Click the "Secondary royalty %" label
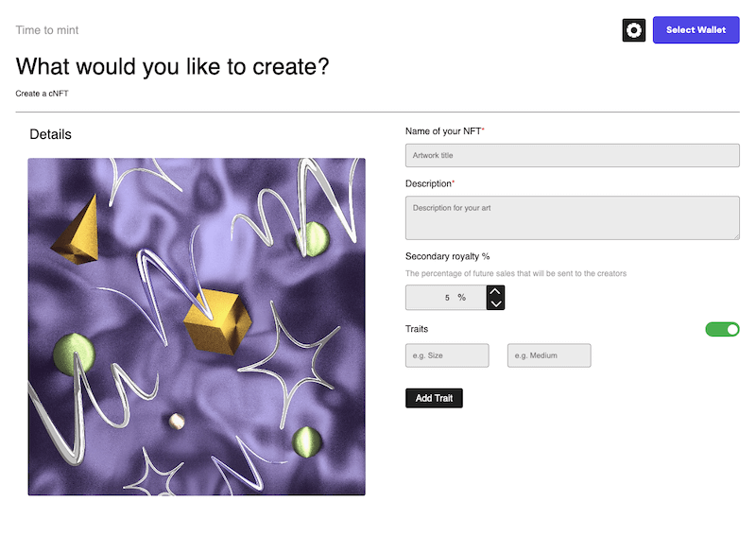Screen dimensions: 756x553 click(447, 256)
